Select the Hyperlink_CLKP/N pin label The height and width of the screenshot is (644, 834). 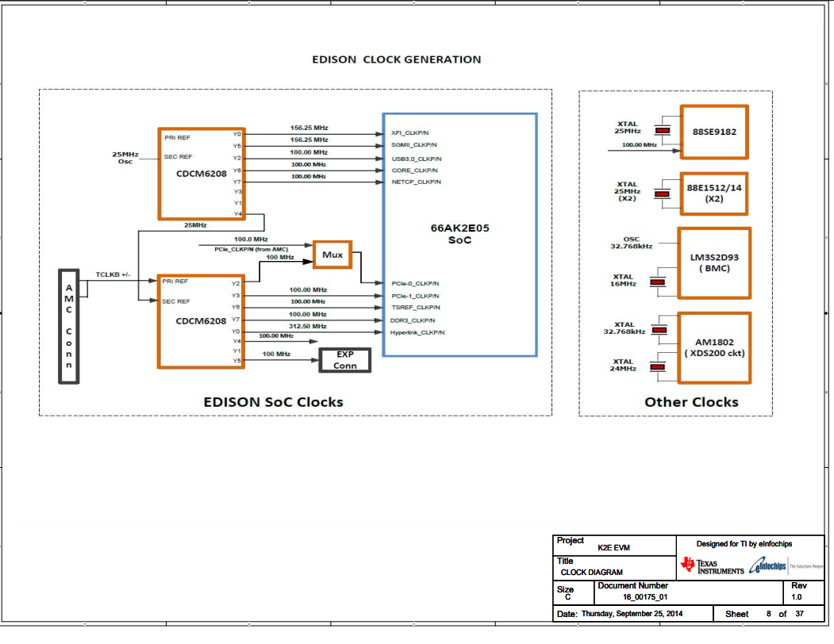417,332
